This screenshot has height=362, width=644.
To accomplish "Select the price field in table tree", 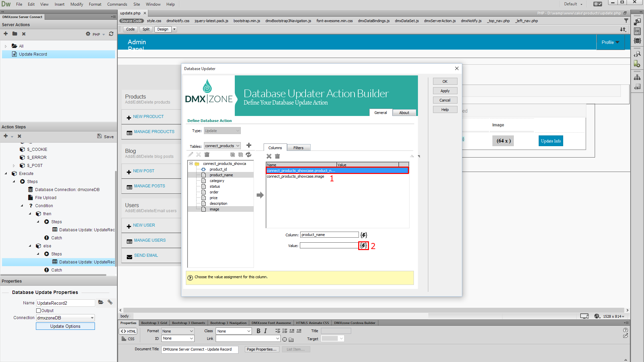I will (213, 198).
